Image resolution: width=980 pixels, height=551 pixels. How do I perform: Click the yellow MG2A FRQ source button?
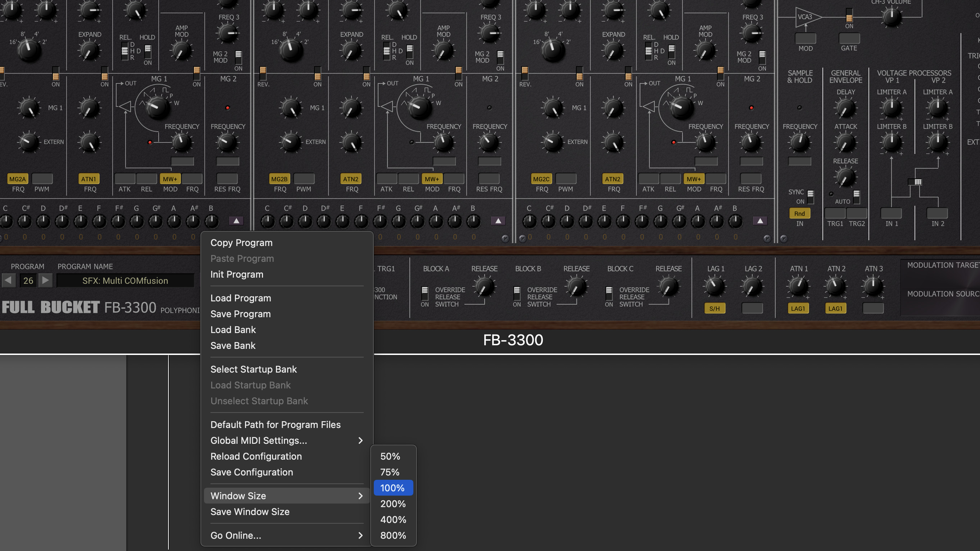coord(18,179)
